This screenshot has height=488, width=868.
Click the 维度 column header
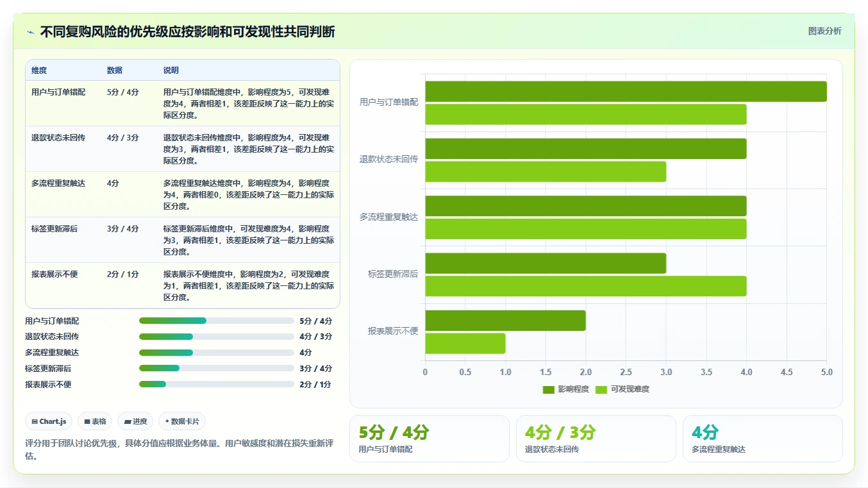[39, 71]
